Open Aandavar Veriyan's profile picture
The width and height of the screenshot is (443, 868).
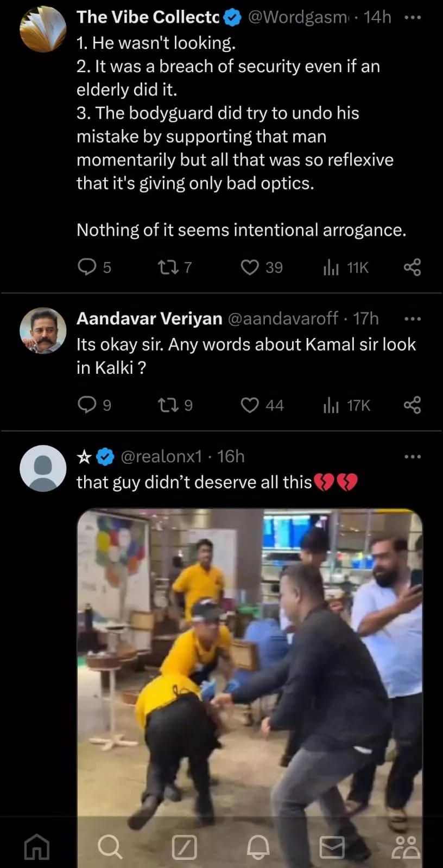click(43, 330)
